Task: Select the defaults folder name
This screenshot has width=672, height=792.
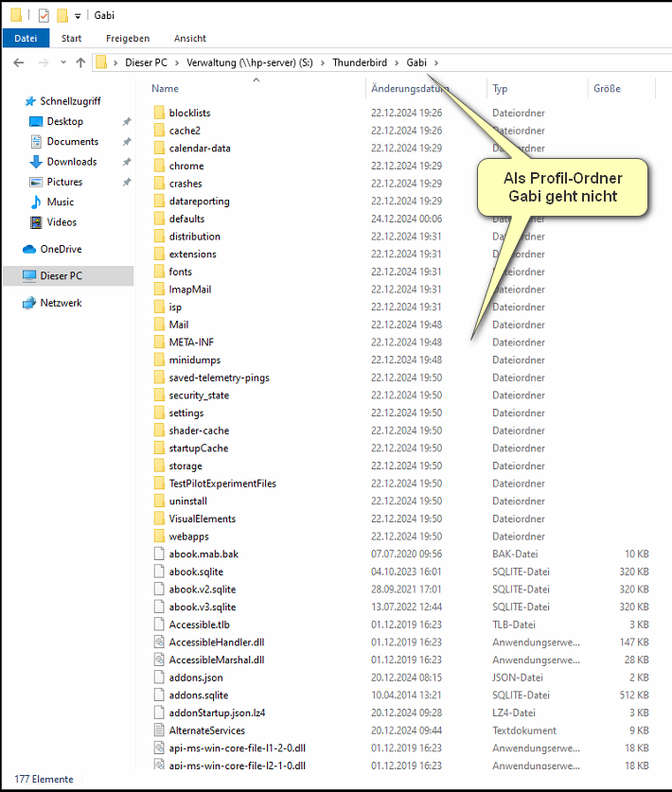Action: click(186, 219)
